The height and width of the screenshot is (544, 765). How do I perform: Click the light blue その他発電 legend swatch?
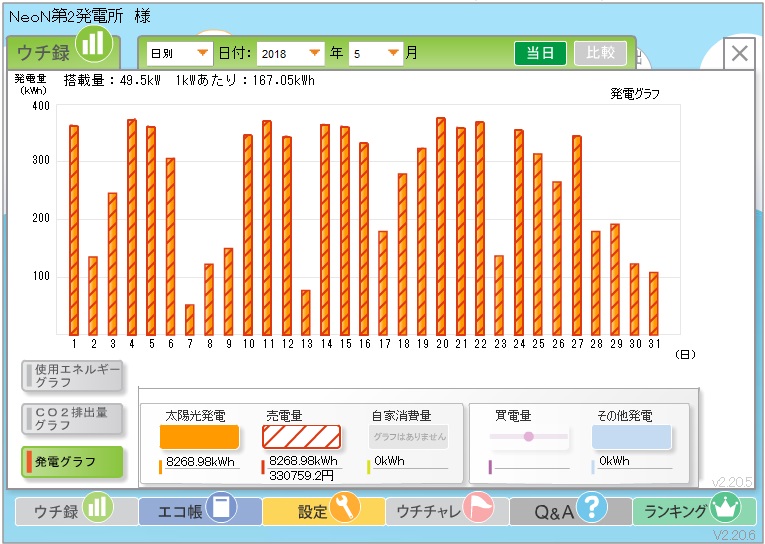[x=631, y=437]
